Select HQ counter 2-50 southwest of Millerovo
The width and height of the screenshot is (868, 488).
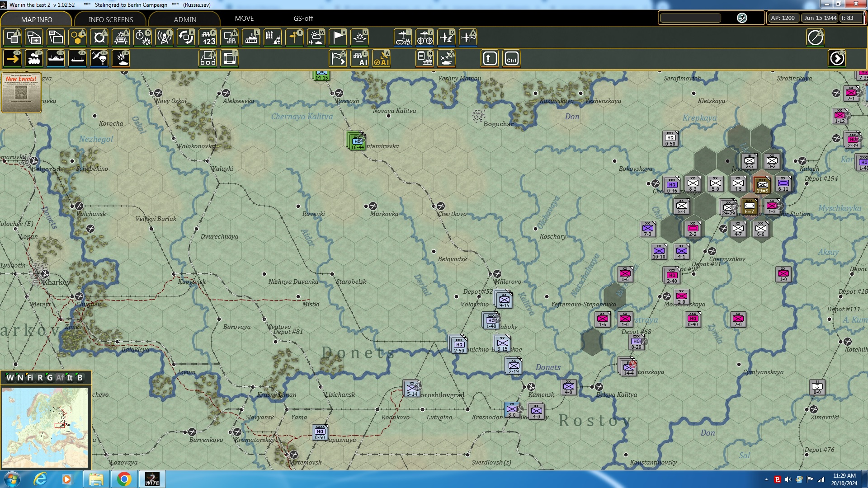pos(459,345)
